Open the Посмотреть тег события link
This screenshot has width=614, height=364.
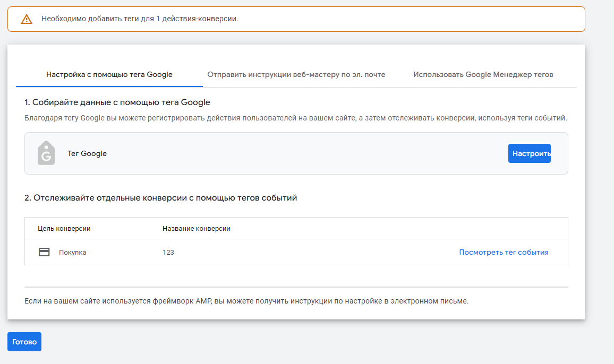click(504, 252)
